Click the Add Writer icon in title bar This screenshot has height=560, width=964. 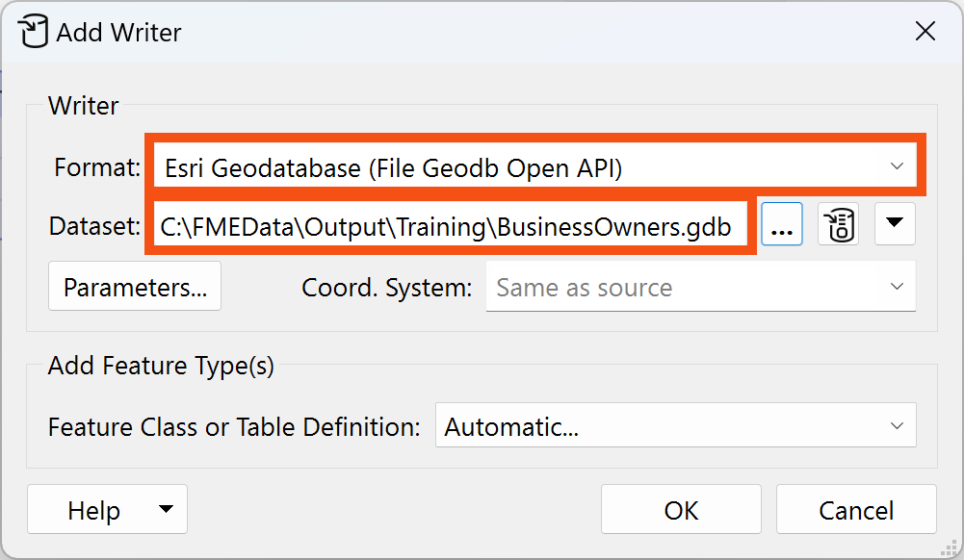pyautogui.click(x=34, y=32)
